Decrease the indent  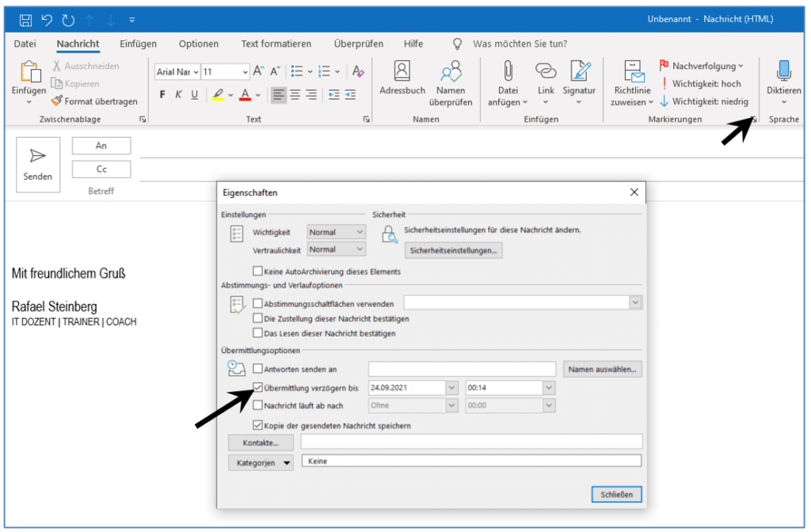[x=334, y=95]
